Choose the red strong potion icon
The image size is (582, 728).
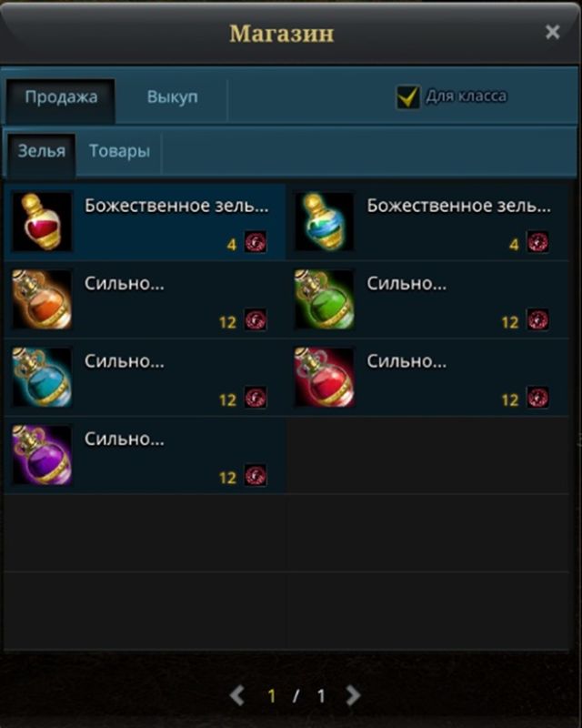[x=324, y=377]
